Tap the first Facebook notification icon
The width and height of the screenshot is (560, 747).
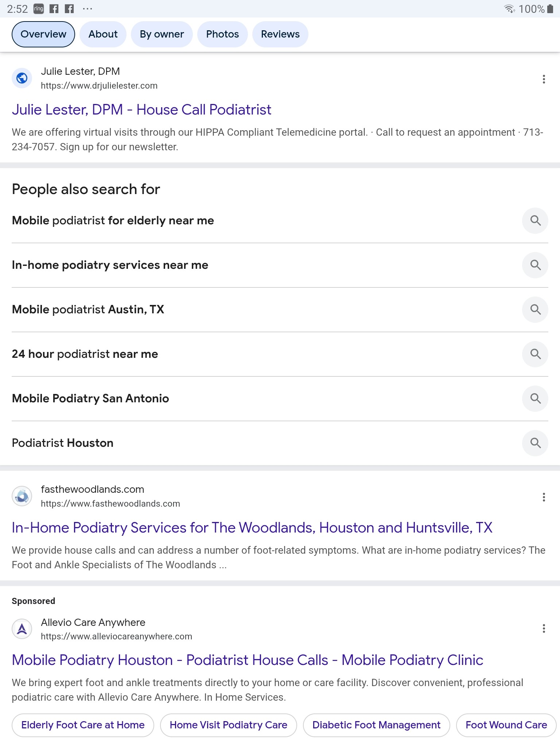point(54,9)
